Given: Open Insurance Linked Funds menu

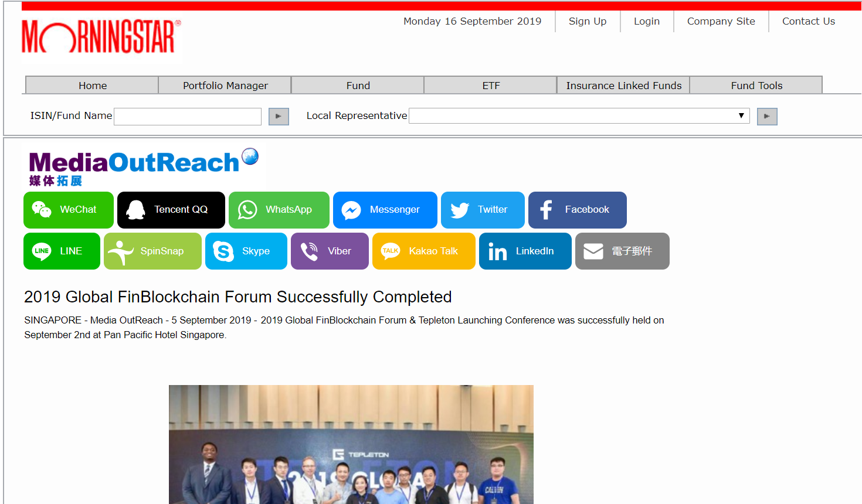Looking at the screenshot, I should pyautogui.click(x=623, y=86).
